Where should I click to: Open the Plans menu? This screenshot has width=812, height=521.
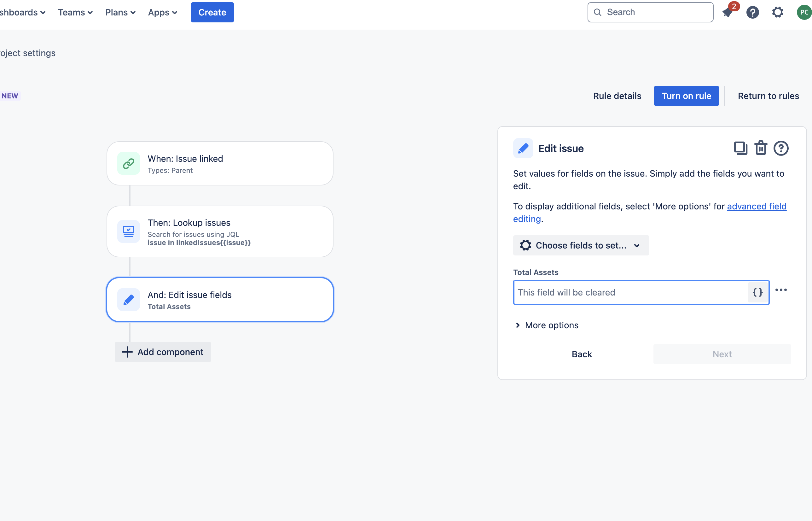(x=120, y=13)
